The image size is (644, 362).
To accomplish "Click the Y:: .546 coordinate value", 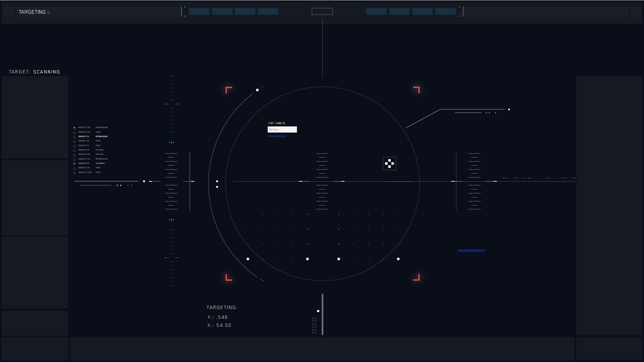I will (218, 317).
